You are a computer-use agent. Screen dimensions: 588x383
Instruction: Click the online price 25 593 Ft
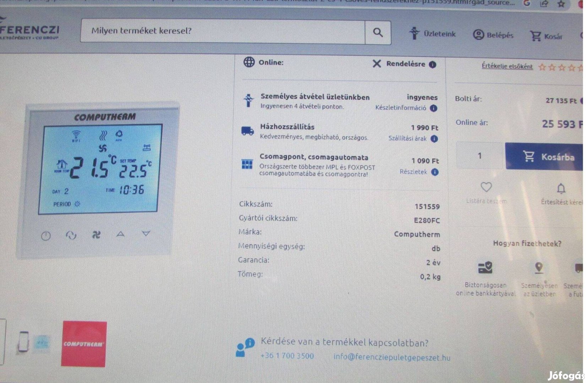click(562, 124)
